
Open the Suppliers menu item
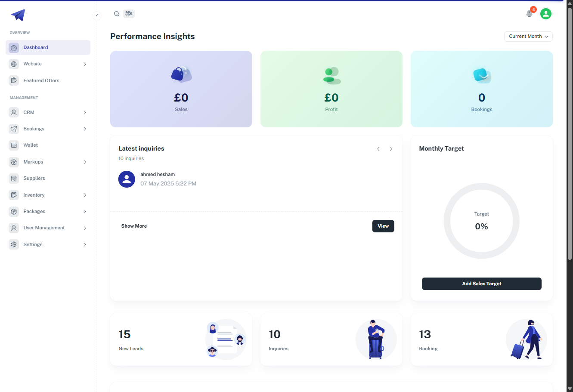click(48, 178)
